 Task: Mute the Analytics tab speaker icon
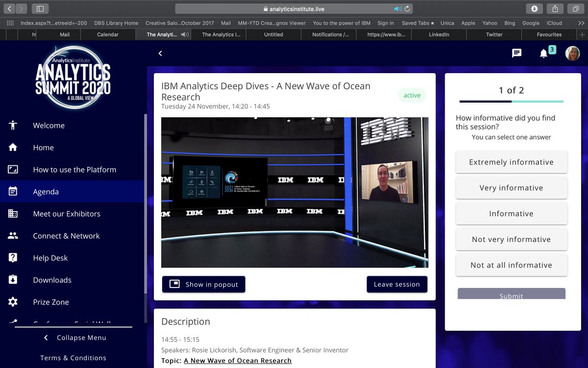185,35
